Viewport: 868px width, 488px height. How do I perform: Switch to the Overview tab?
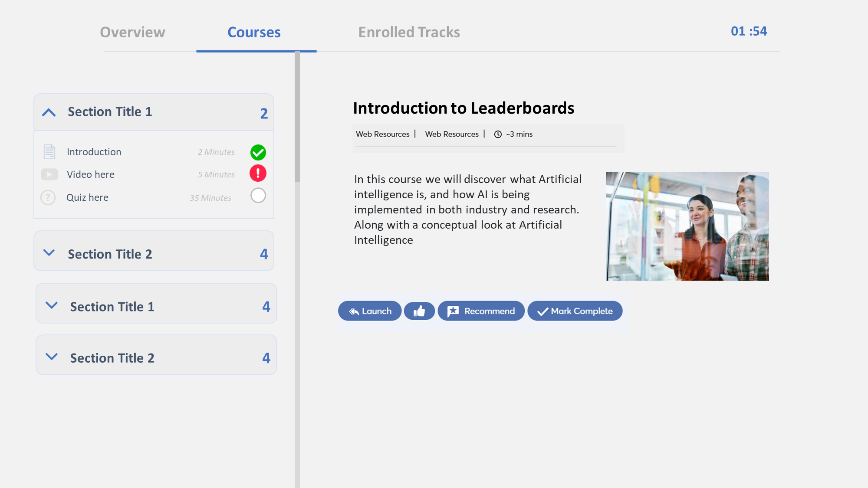tap(132, 32)
